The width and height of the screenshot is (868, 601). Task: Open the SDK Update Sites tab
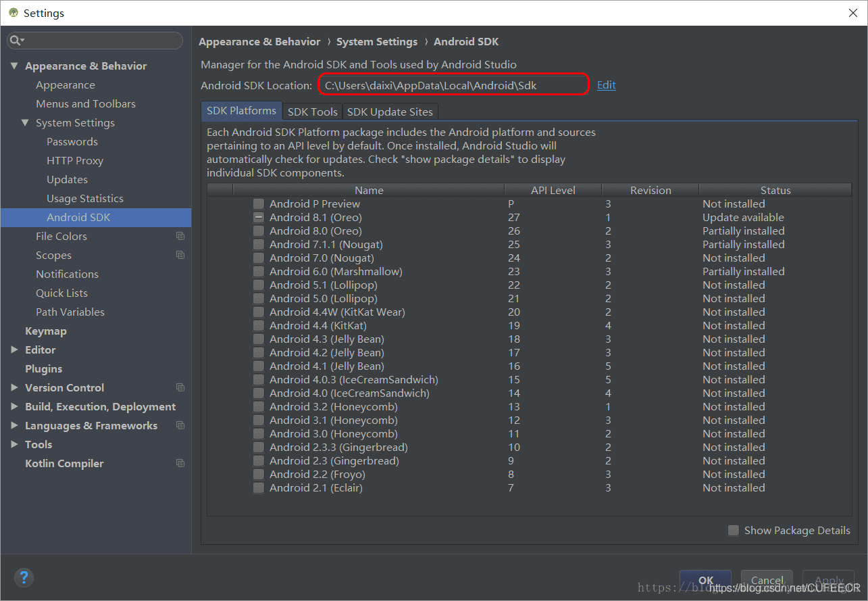[390, 112]
